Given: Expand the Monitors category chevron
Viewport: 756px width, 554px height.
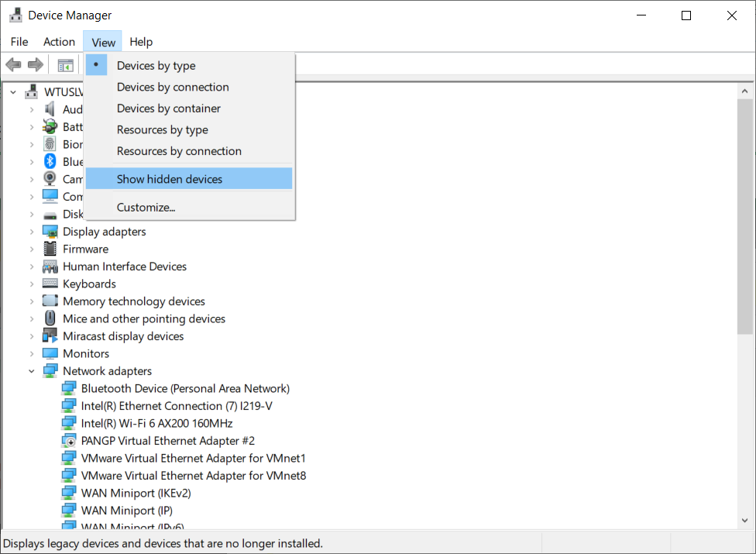Looking at the screenshot, I should 32,354.
